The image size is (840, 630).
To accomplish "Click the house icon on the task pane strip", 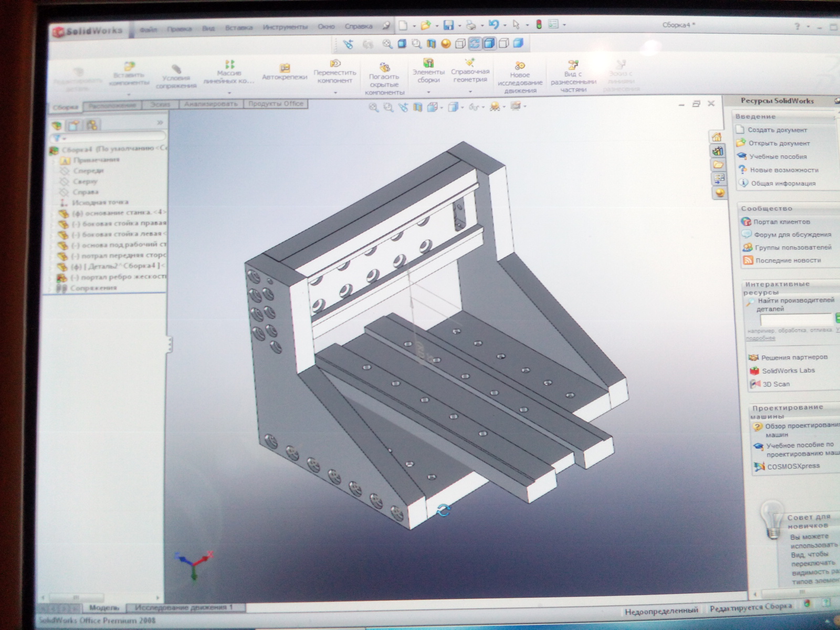I will [x=717, y=137].
